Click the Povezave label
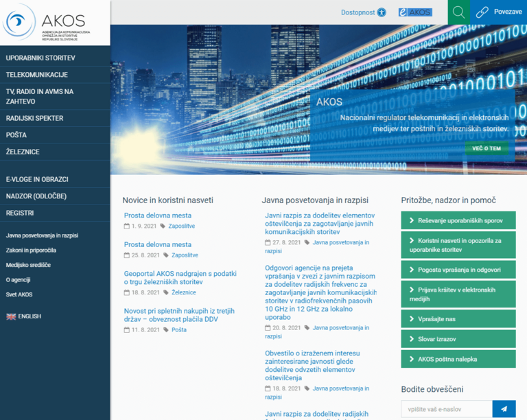527x420 pixels. (x=508, y=12)
